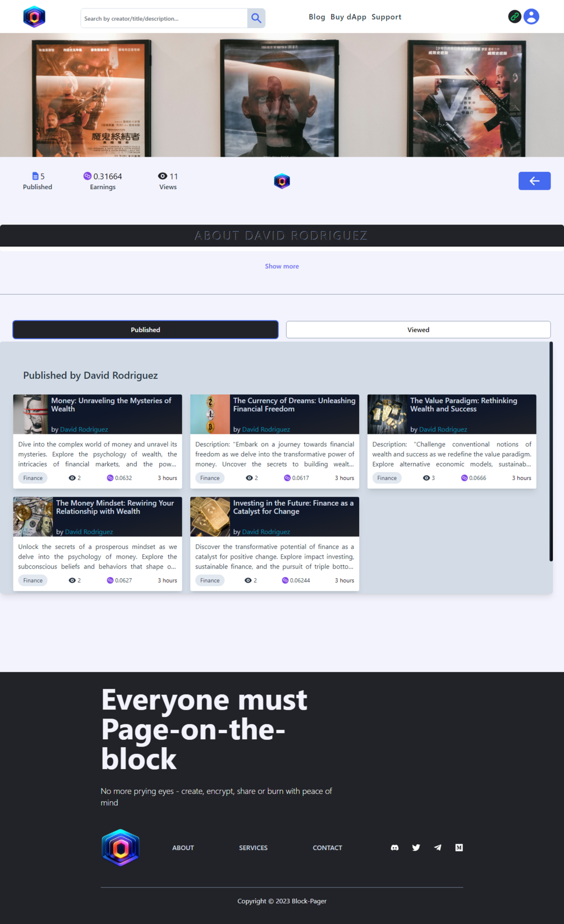Click coin icon beside 0.0617

point(287,478)
